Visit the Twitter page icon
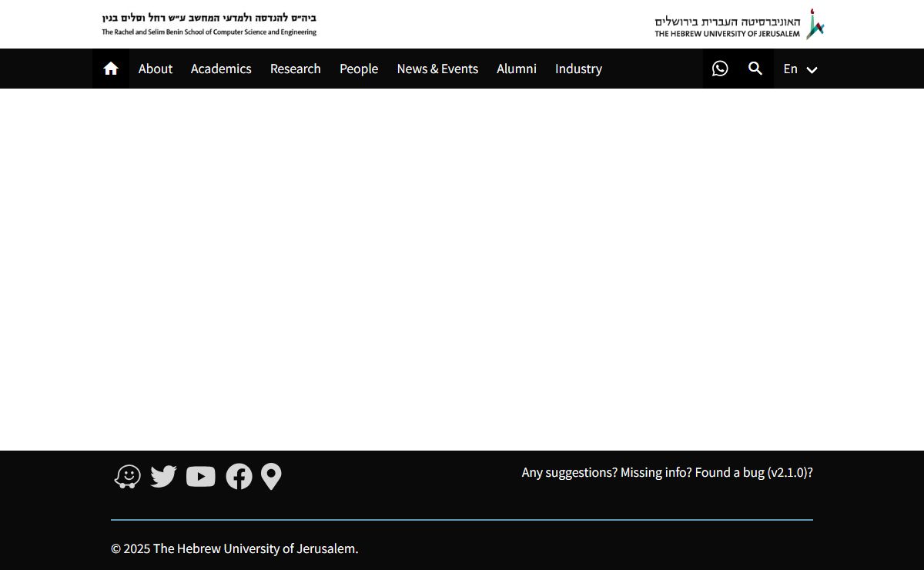 [163, 477]
